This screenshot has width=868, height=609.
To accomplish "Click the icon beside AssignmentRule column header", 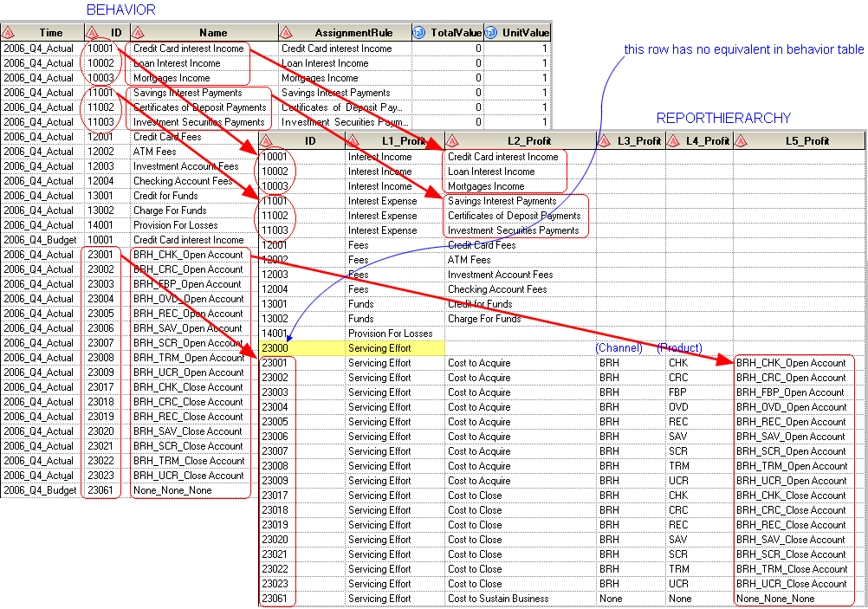I will click(288, 33).
